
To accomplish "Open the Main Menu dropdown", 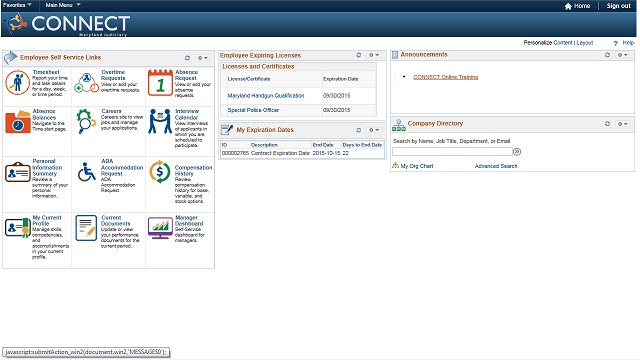I will point(63,5).
